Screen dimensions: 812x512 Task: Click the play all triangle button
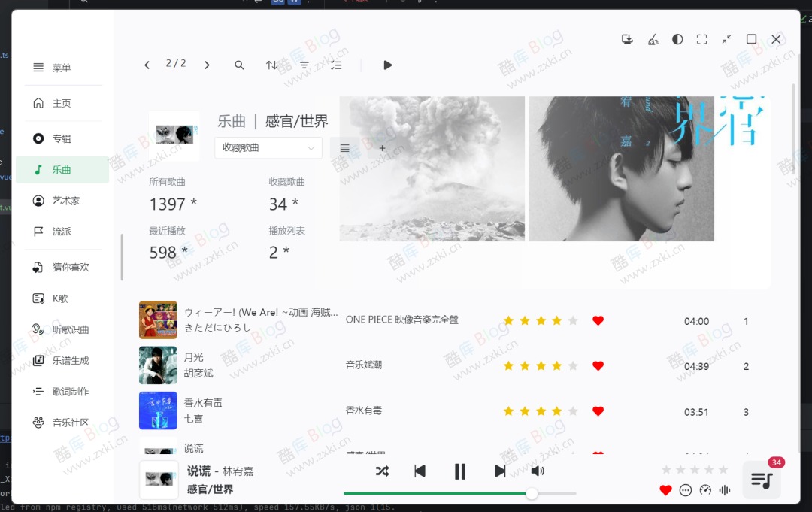pyautogui.click(x=388, y=65)
